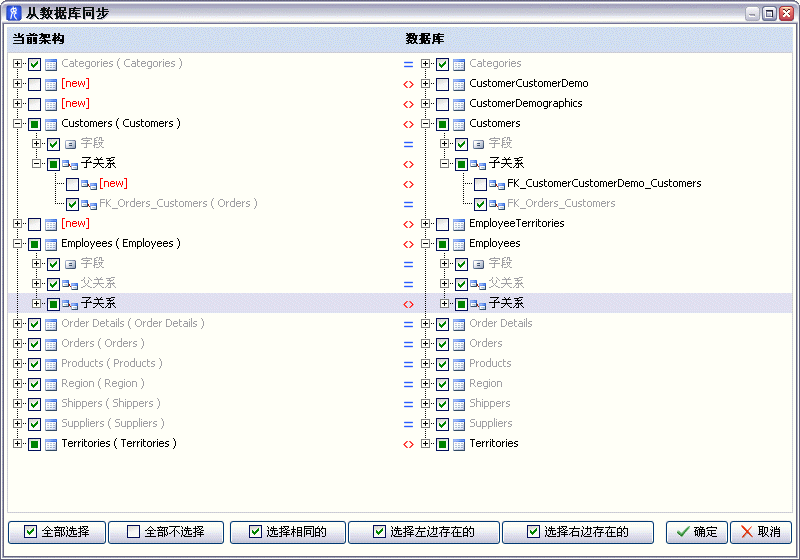Viewport: 800px width, 560px height.
Task: Expand the Territories ( Territories ) node
Action: (17, 443)
